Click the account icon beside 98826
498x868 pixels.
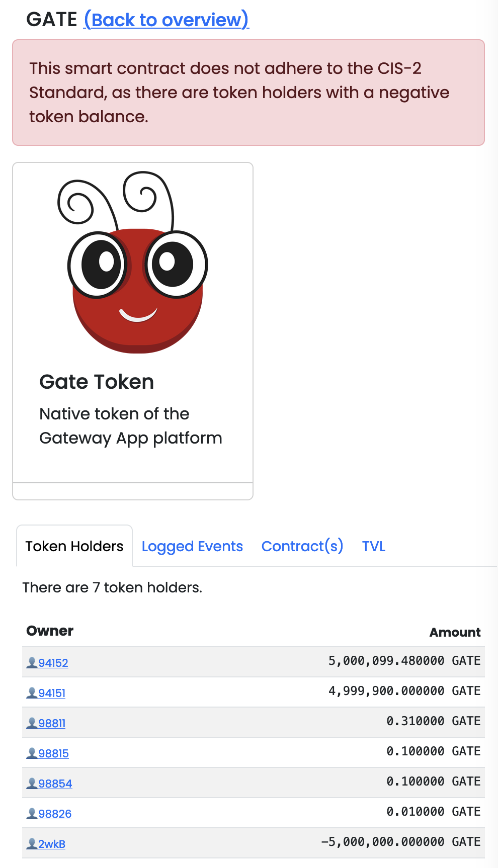click(32, 814)
